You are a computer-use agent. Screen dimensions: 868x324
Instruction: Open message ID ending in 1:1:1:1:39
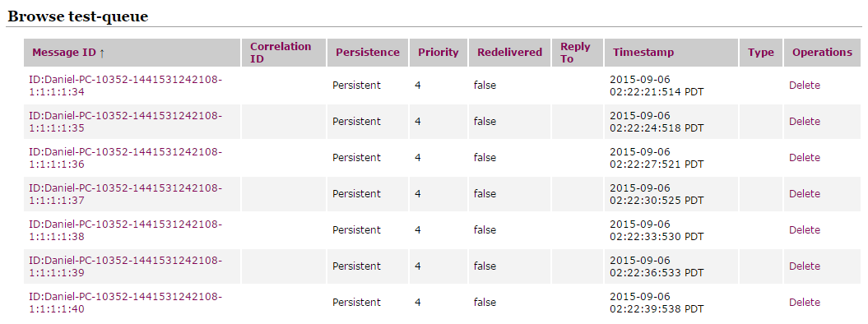coord(125,266)
